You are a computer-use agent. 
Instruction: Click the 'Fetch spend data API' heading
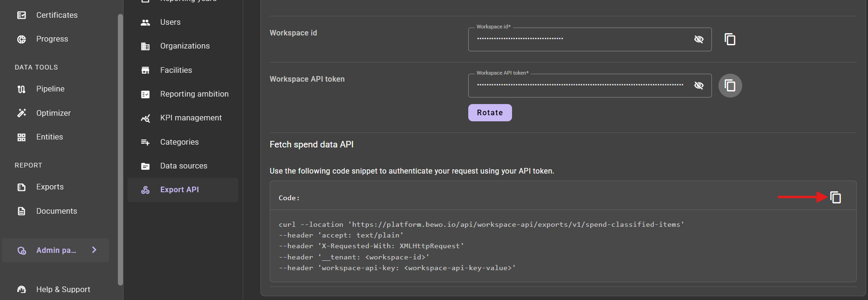[312, 145]
